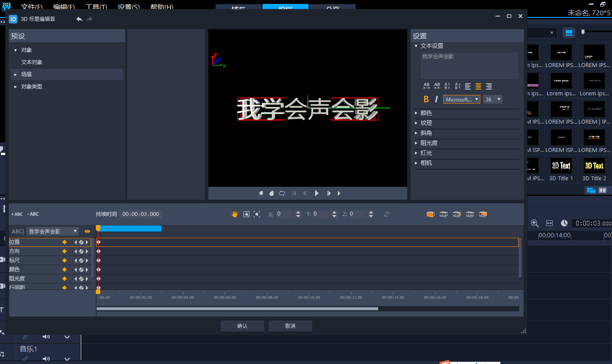Click the 取消 button
612x364 pixels.
pos(290,326)
